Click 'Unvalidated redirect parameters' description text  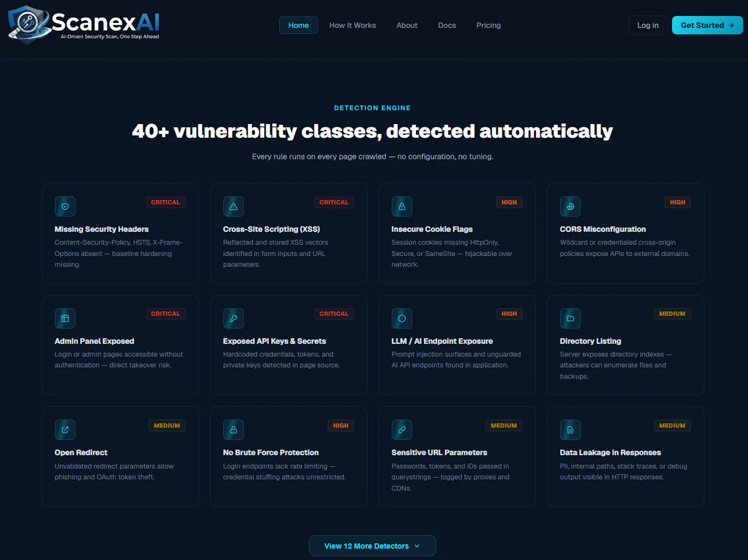(114, 472)
